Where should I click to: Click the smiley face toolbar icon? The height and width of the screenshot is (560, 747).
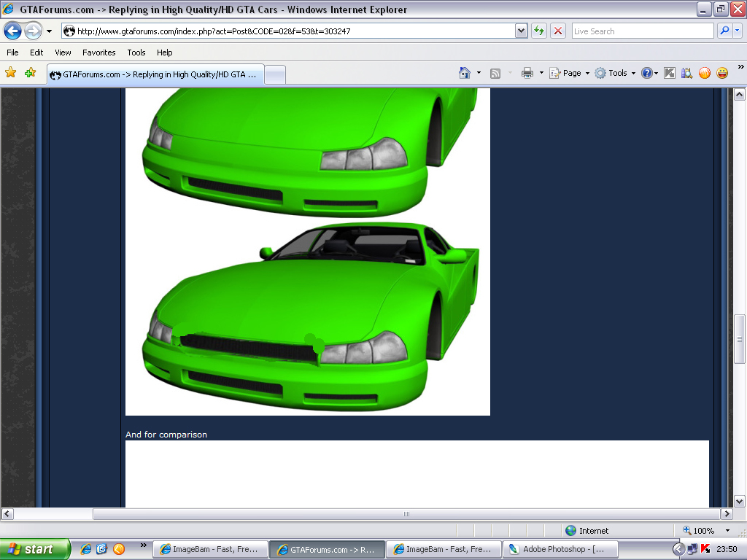[x=722, y=73]
